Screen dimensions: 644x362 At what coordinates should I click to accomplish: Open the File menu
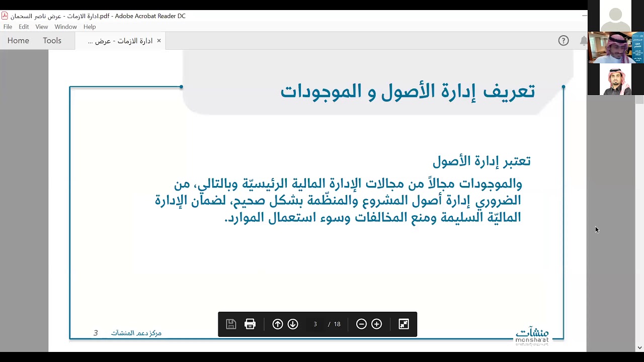point(8,27)
